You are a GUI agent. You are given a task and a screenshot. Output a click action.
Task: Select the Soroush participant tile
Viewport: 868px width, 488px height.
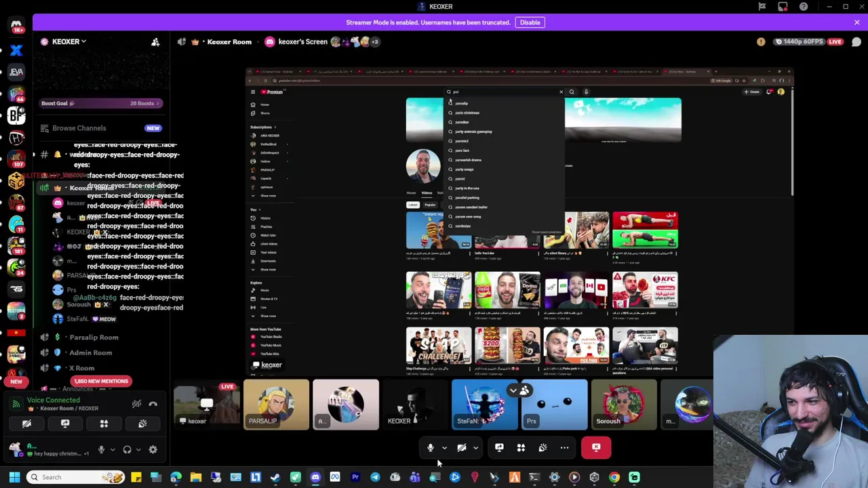(x=623, y=405)
